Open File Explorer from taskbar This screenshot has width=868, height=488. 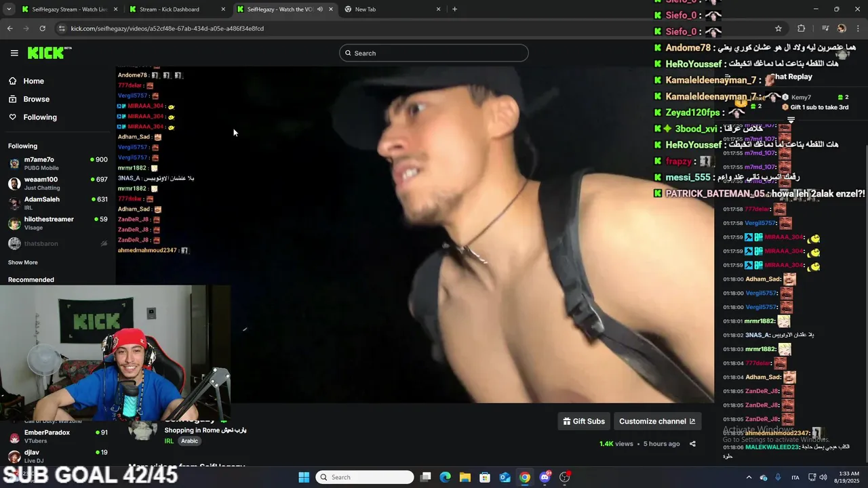pos(465,477)
